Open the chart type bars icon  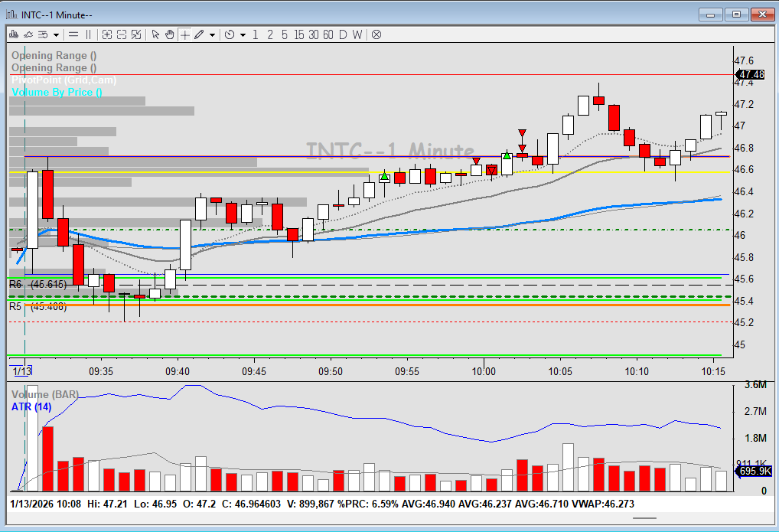pyautogui.click(x=14, y=34)
